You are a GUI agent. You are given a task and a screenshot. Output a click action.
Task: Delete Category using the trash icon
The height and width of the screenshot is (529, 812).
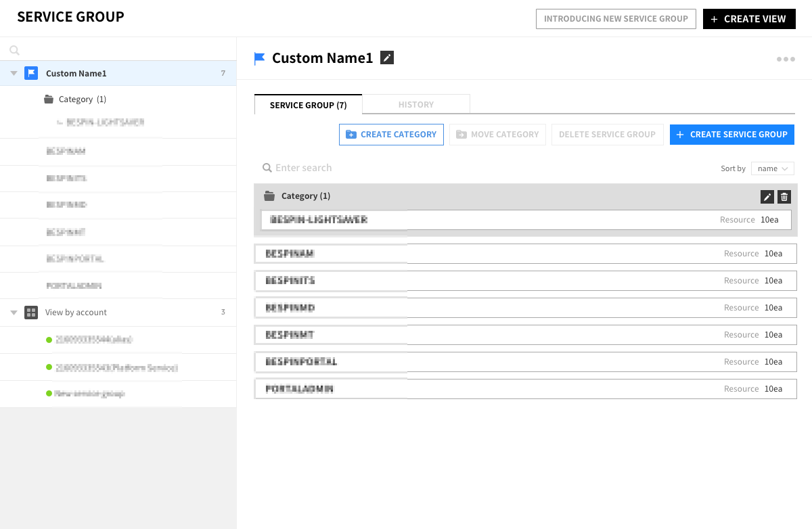coord(784,197)
